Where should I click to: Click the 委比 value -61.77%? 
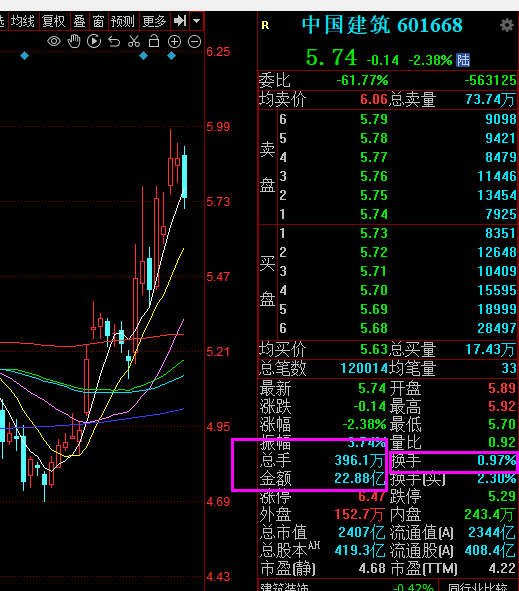362,80
